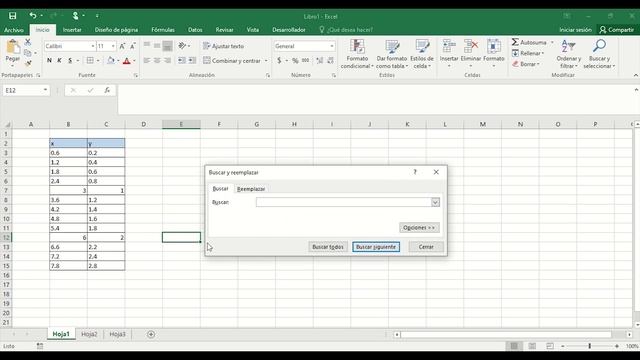Open the Reemplazar tab in dialog
The width and height of the screenshot is (640, 360).
point(251,189)
